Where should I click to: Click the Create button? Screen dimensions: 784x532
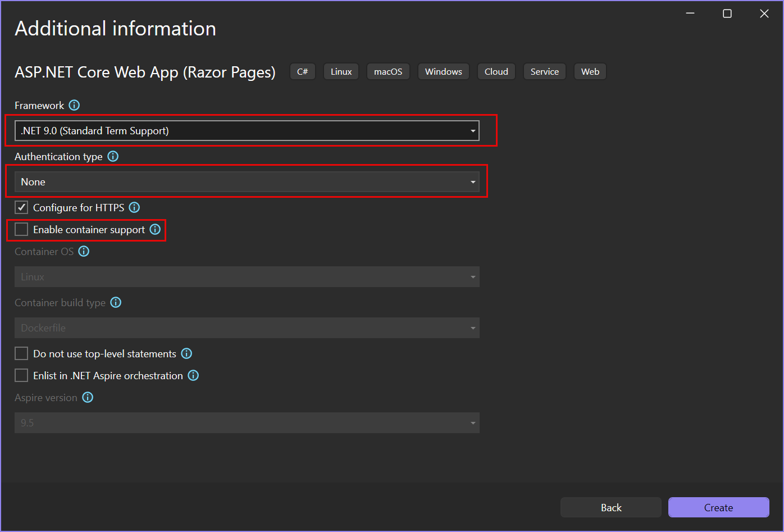(x=719, y=507)
